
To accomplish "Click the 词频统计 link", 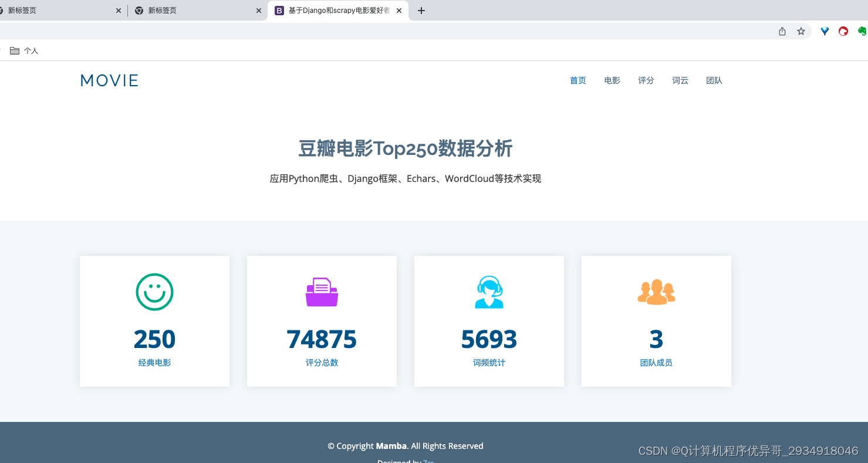I will (489, 363).
